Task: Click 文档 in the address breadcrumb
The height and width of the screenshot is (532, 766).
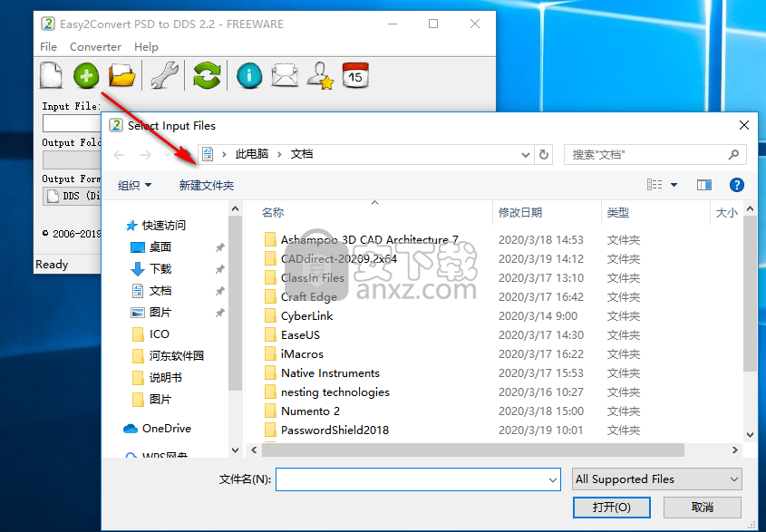Action: 302,154
